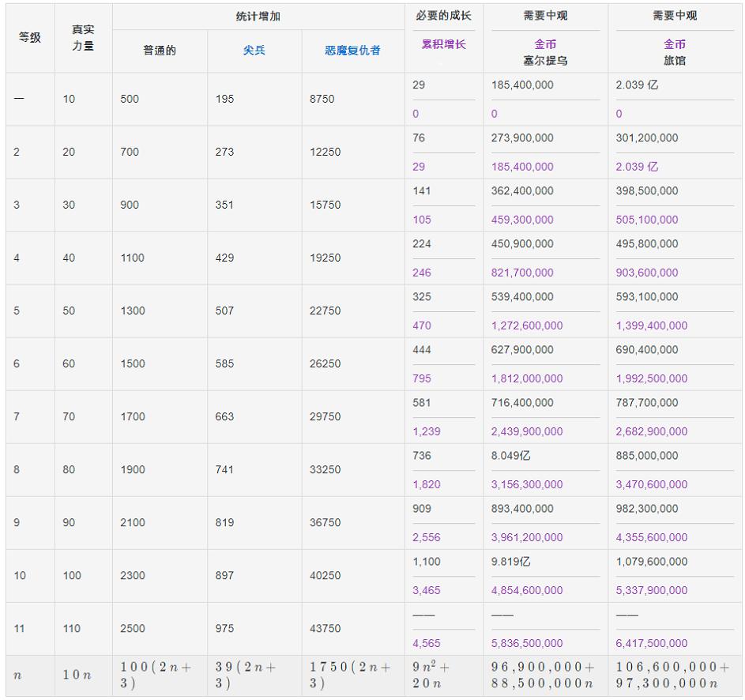Select the 5,836,500,000 cumulative value
The height and width of the screenshot is (700, 745).
[527, 643]
